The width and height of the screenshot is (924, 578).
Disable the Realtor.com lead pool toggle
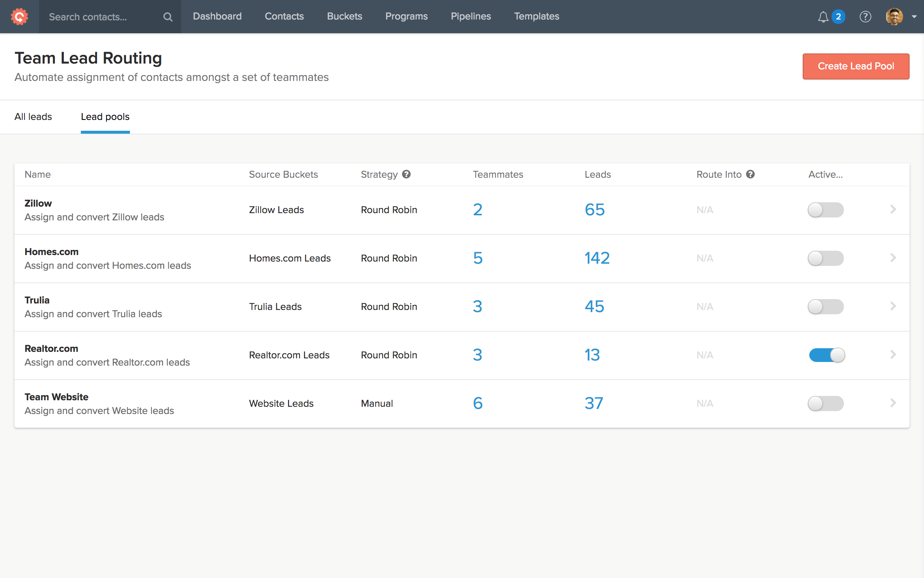pos(827,355)
